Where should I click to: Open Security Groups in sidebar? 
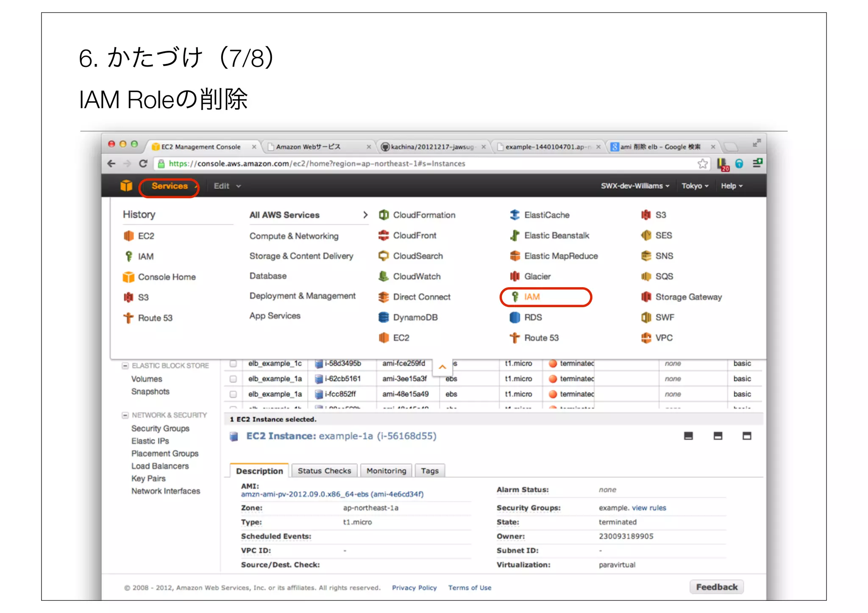[x=160, y=428]
